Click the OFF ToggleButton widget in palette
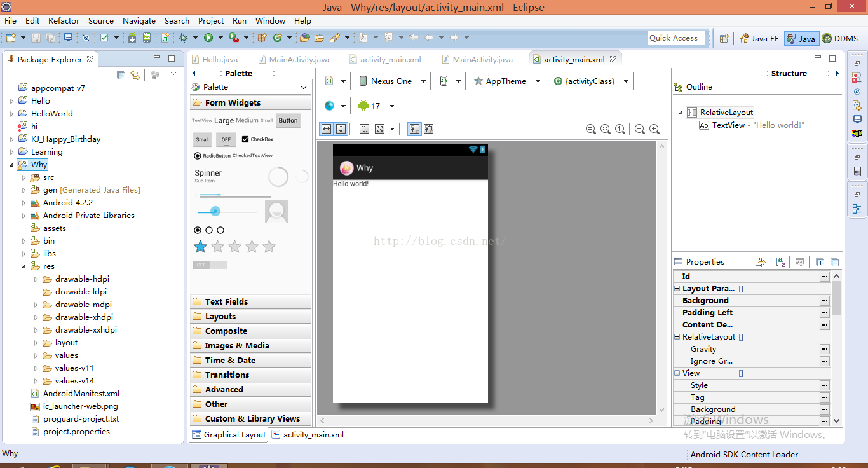 pyautogui.click(x=226, y=140)
